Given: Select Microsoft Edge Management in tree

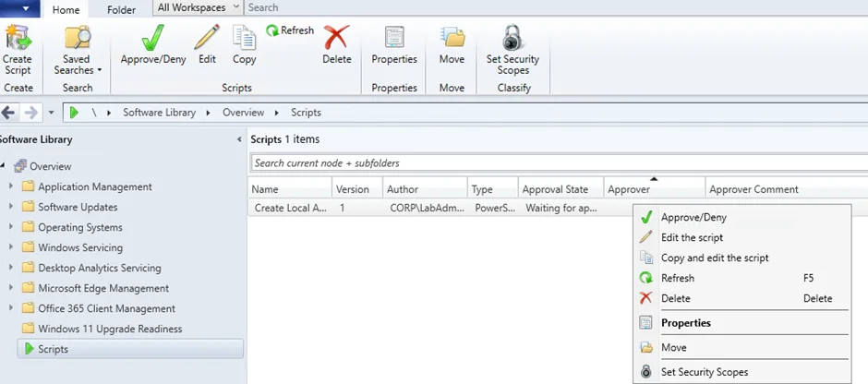Looking at the screenshot, I should point(103,288).
